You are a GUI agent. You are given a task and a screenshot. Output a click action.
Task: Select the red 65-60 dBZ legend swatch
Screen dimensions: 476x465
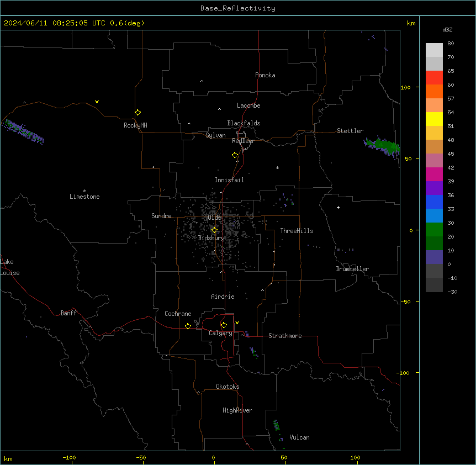(x=434, y=78)
